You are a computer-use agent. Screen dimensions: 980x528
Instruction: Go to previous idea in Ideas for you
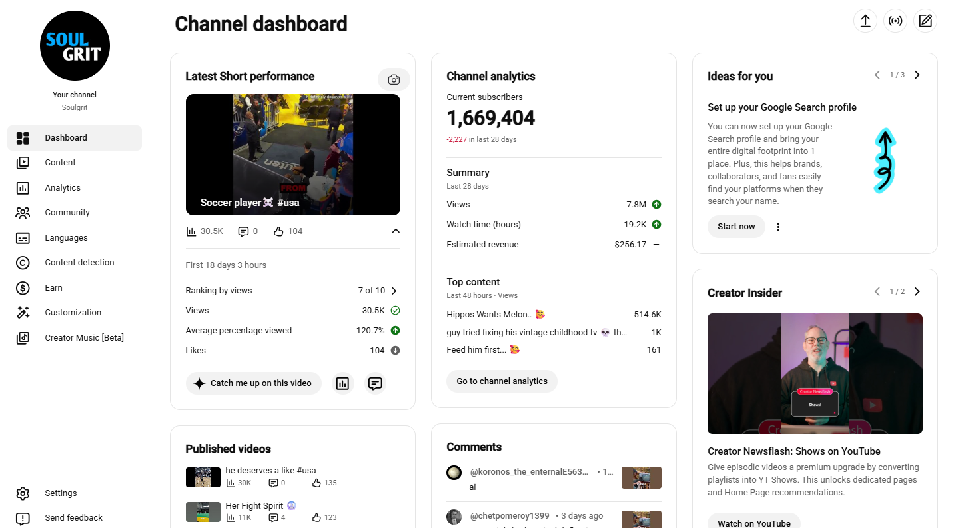tap(877, 75)
